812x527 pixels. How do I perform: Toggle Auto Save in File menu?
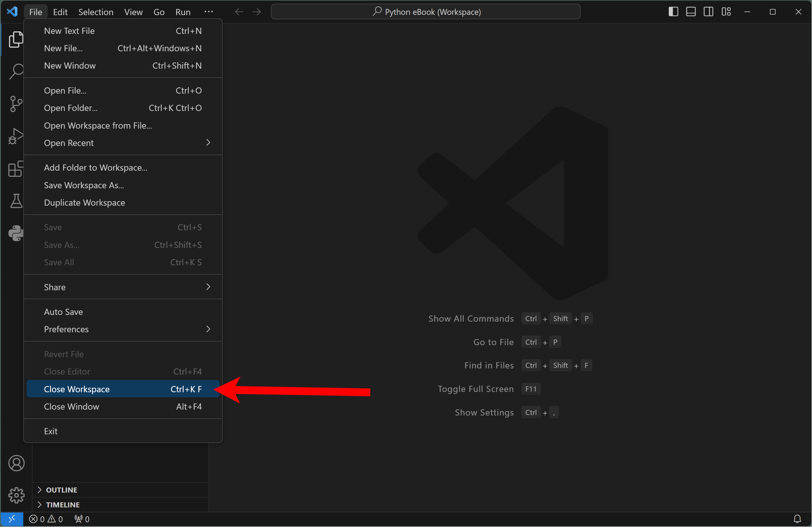tap(123, 312)
